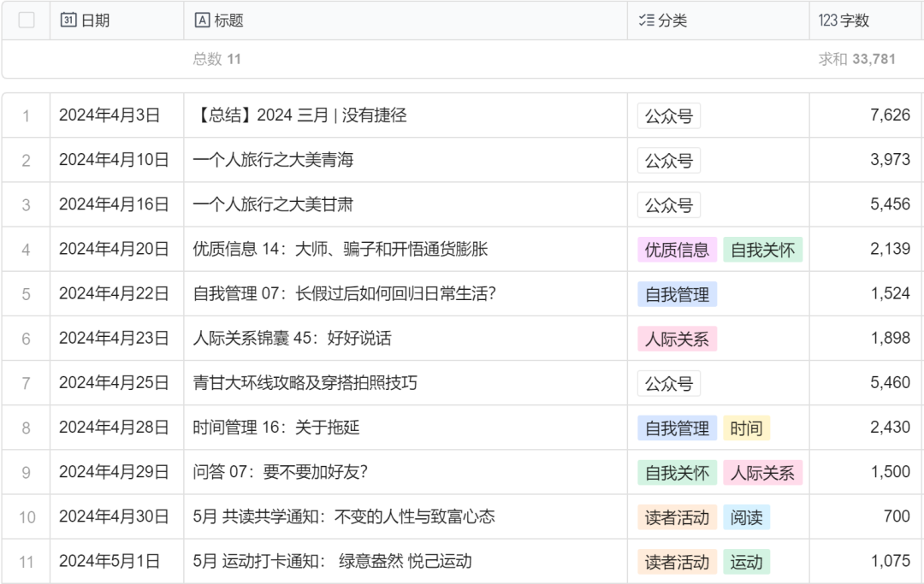Open the title 时间管理 16：关于拖延
Screen dimensions: 924x584
pos(275,428)
